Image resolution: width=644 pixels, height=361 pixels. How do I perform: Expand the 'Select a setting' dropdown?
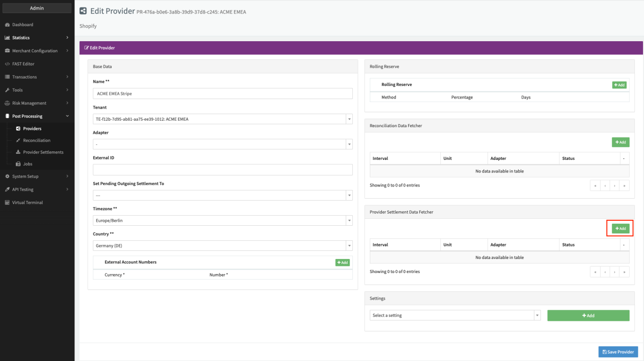click(x=455, y=315)
